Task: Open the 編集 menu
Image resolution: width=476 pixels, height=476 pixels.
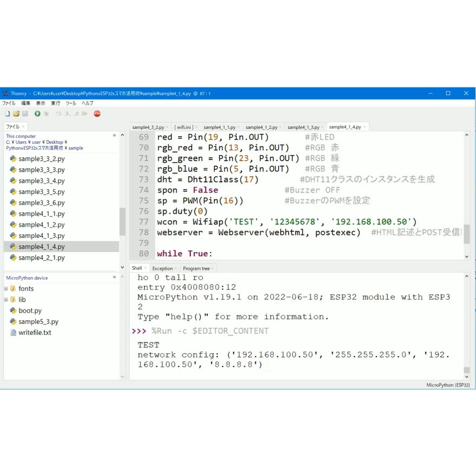Action: pos(25,103)
